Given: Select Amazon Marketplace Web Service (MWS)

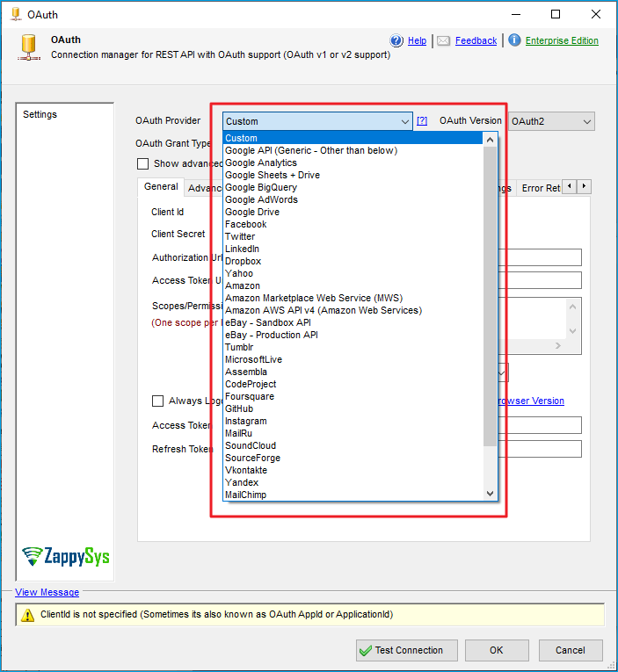Looking at the screenshot, I should pos(353,298).
